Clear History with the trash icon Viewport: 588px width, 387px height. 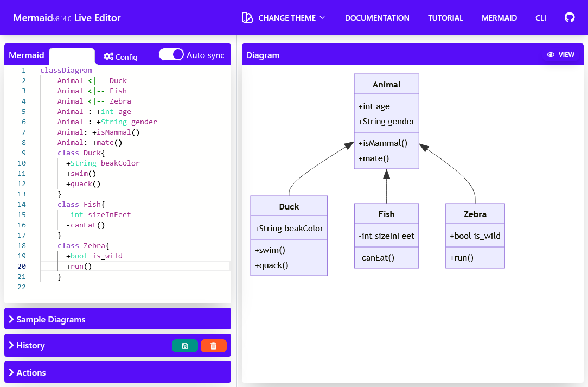(x=213, y=346)
